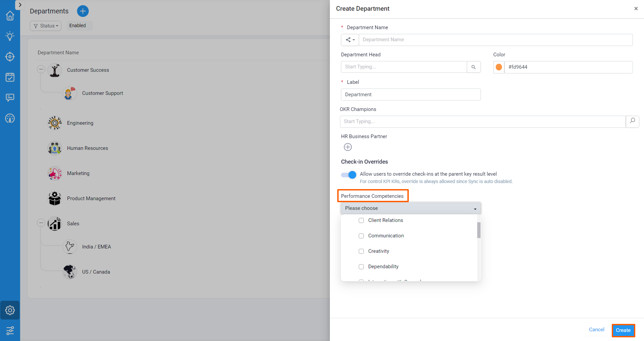Tick the Dependability checkbox
The width and height of the screenshot is (644, 341).
(x=361, y=267)
